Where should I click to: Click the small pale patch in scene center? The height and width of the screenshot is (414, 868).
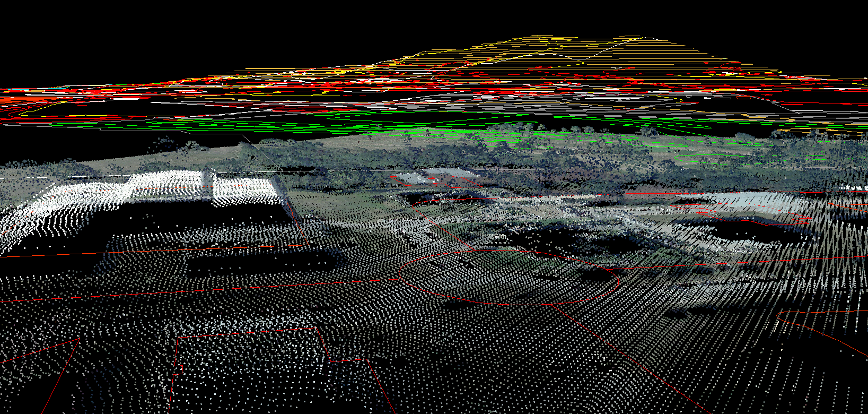coord(451,173)
